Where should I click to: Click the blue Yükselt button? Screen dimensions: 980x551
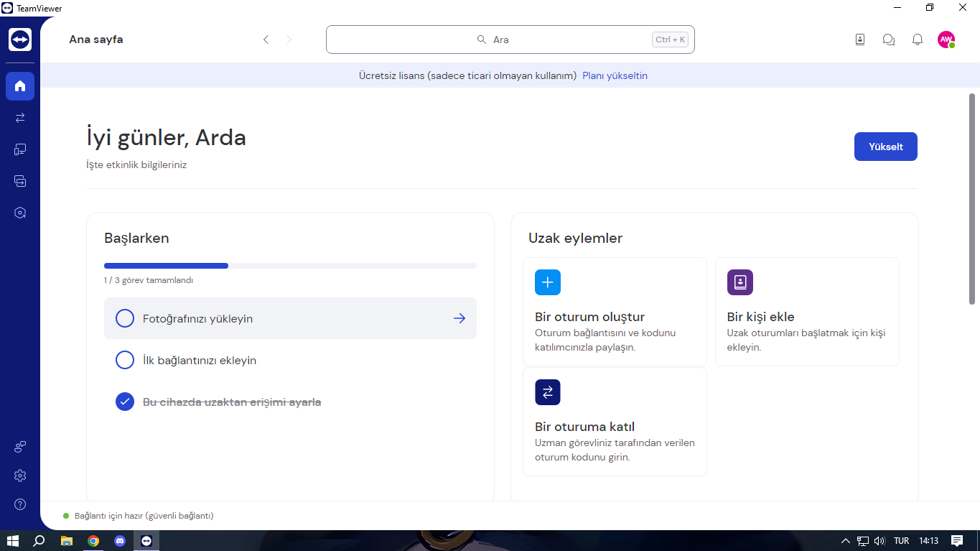click(886, 147)
